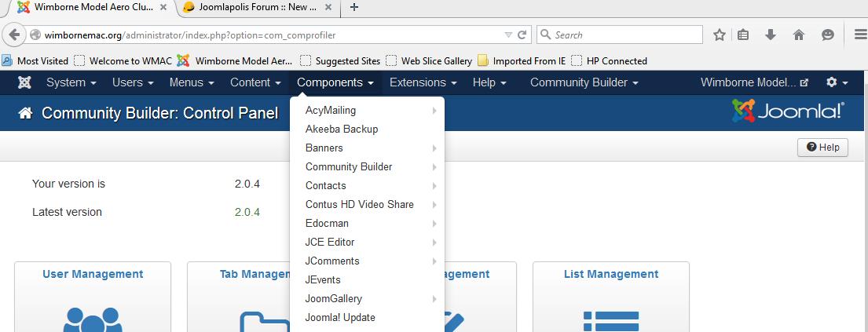Open Welcome to WMAC bookmark
This screenshot has height=332, width=868.
(x=123, y=61)
